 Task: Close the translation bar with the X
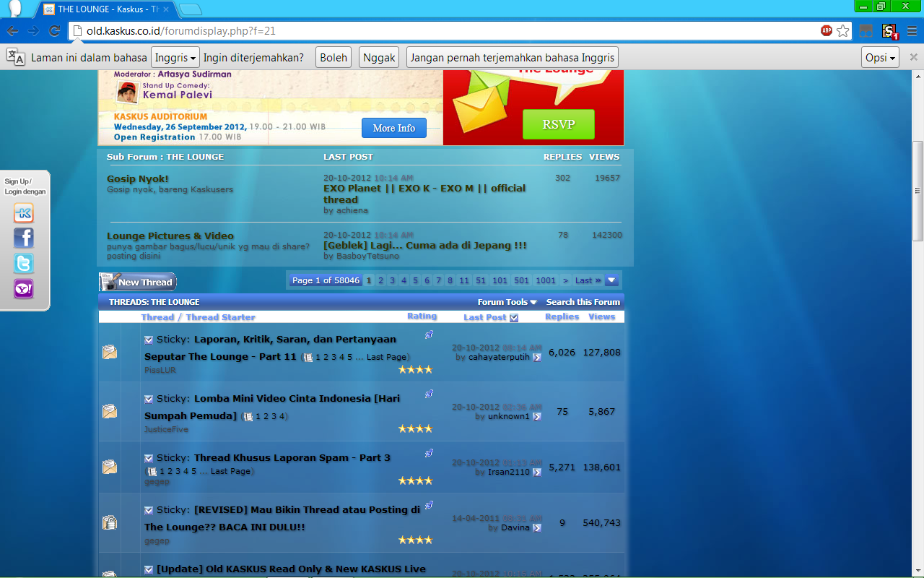click(x=913, y=57)
